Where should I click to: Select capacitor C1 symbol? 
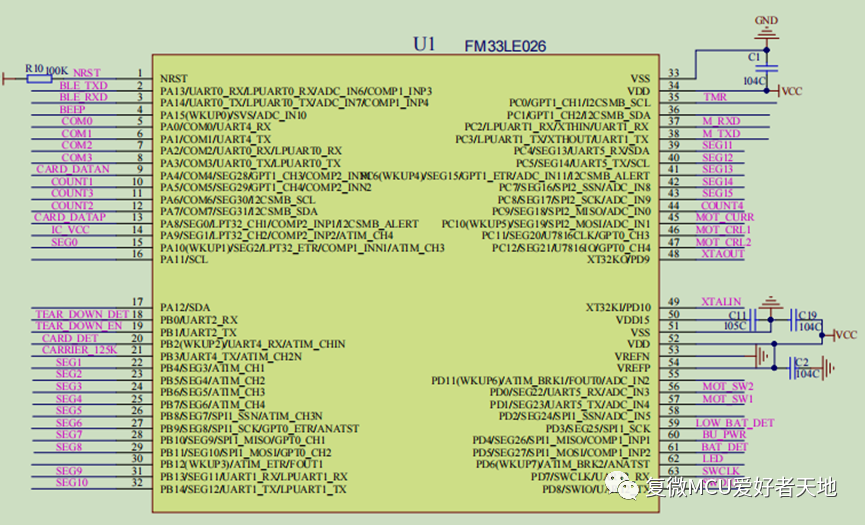(766, 68)
